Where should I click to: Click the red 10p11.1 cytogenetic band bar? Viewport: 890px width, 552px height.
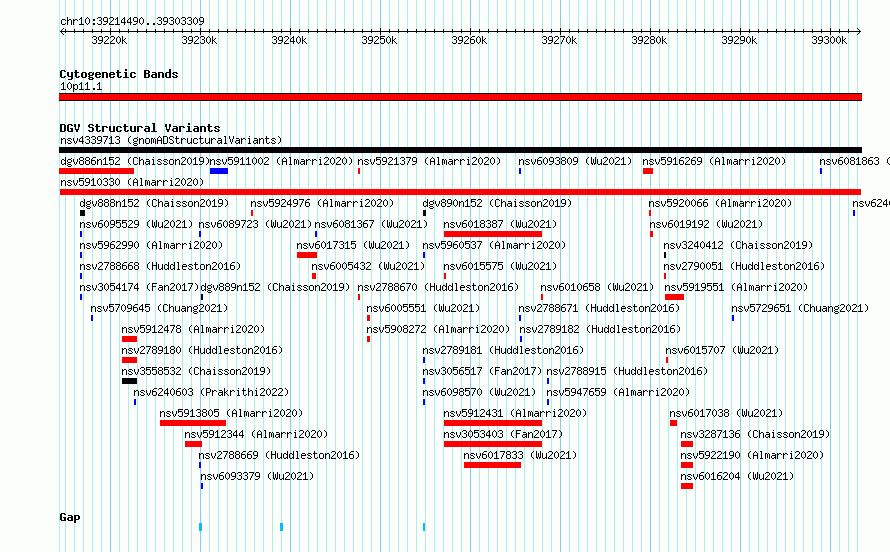point(460,97)
